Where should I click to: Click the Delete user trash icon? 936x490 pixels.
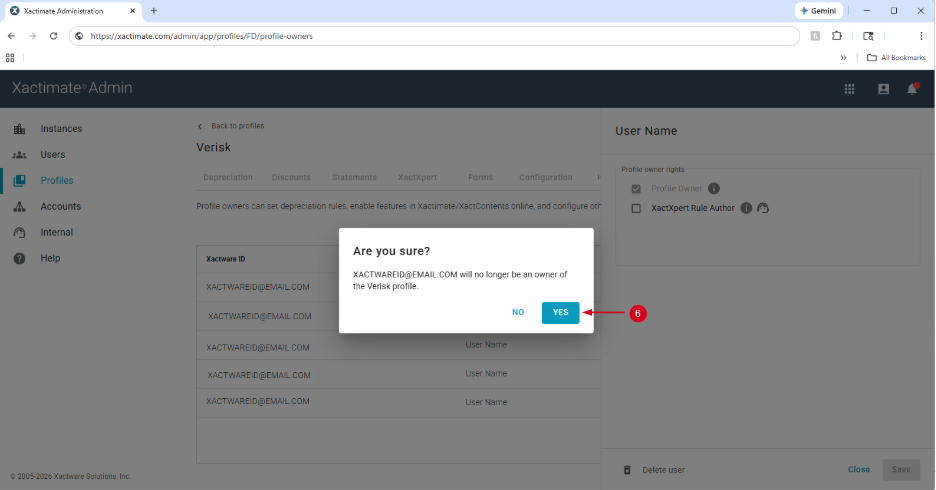coord(627,470)
